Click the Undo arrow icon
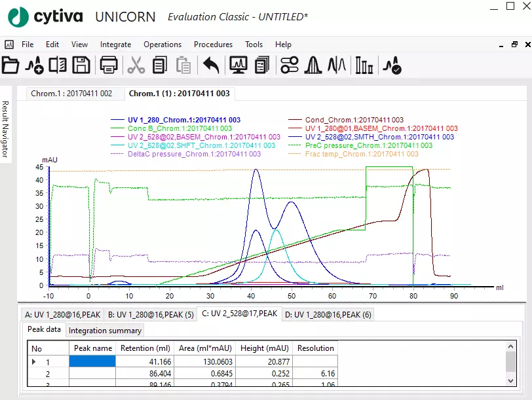 pos(210,65)
